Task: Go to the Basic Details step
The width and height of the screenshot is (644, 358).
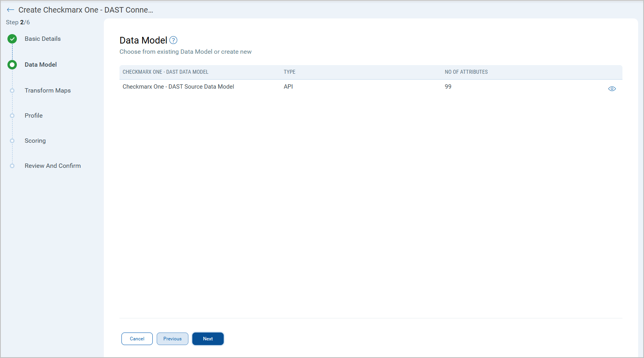Action: (x=43, y=39)
